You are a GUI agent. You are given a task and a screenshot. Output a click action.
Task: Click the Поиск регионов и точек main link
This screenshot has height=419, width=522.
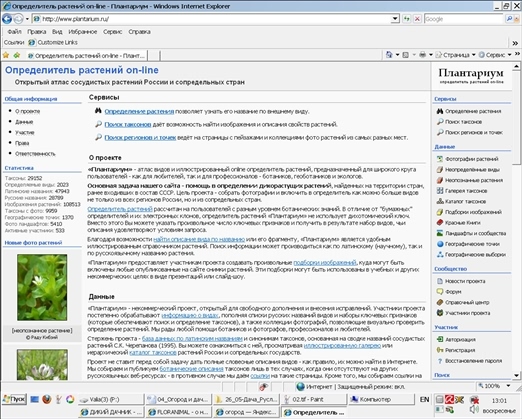[140, 137]
